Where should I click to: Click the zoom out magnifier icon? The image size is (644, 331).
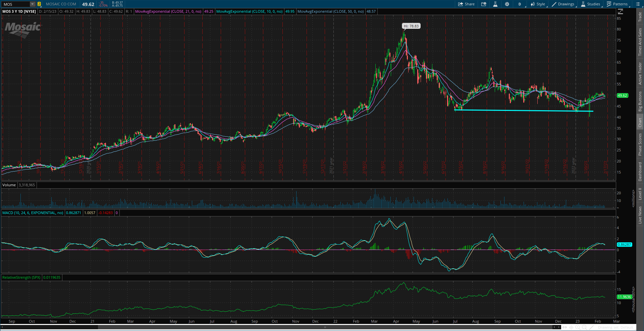tap(584, 327)
